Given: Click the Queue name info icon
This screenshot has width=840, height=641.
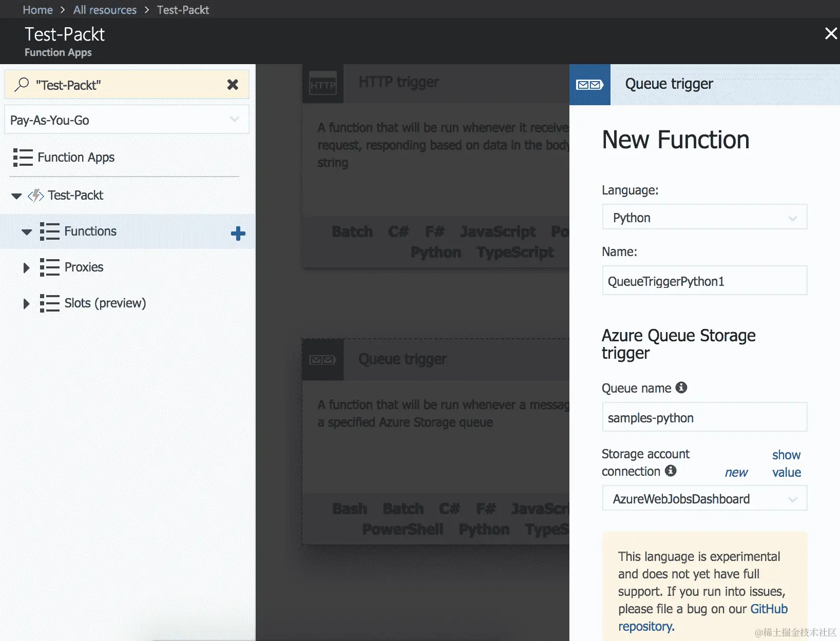Looking at the screenshot, I should tap(681, 387).
